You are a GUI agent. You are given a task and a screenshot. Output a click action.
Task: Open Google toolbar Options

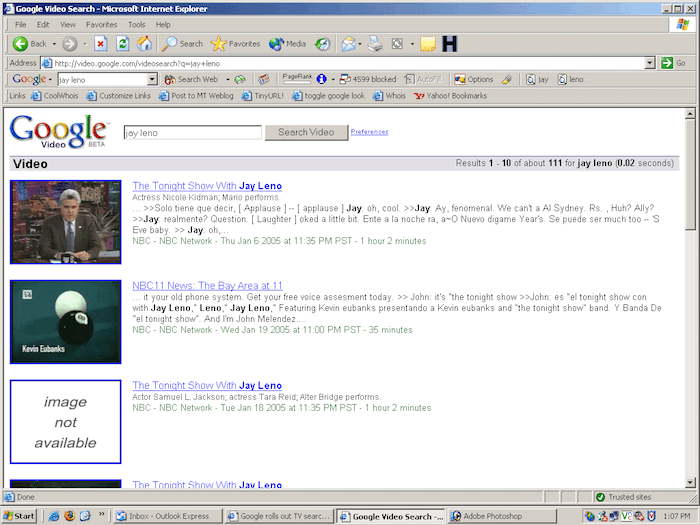click(473, 79)
